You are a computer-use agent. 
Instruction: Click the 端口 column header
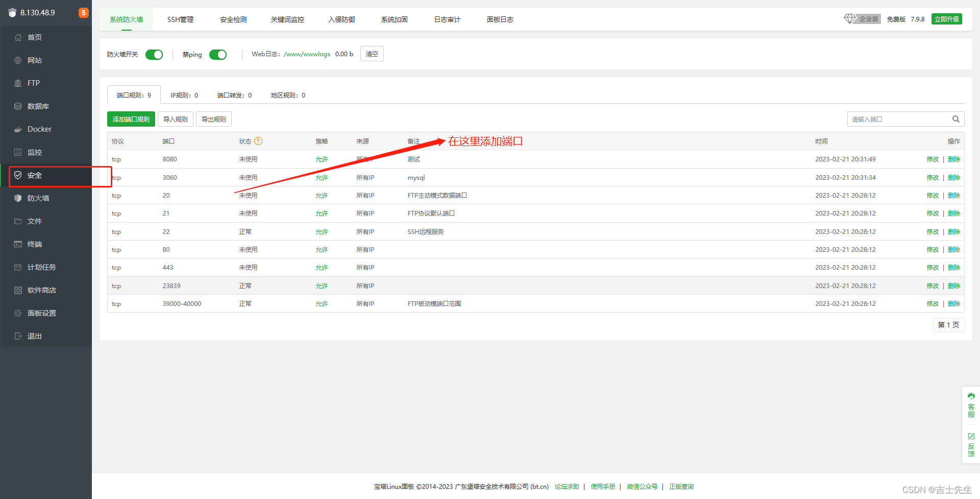(x=168, y=141)
